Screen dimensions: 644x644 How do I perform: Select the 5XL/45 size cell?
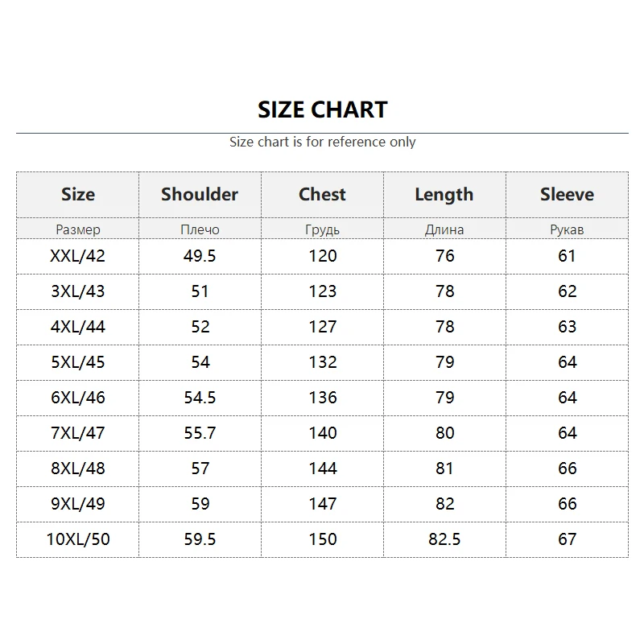click(78, 362)
